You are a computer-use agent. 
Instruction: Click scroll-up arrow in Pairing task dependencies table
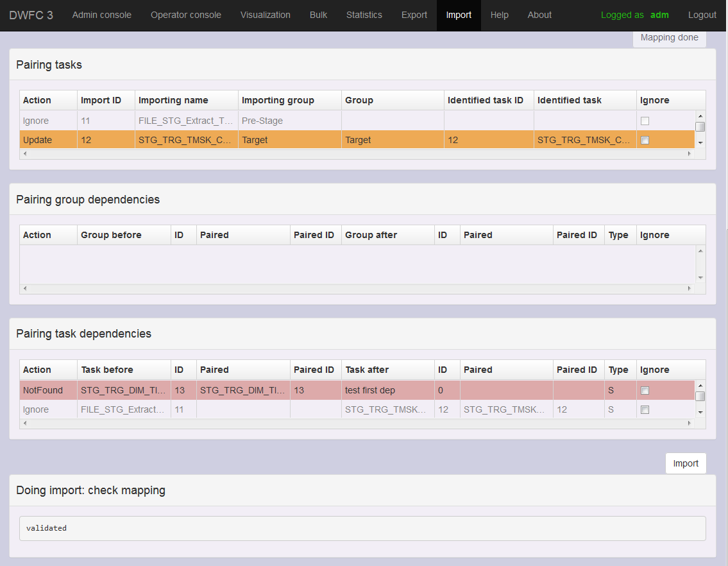point(700,386)
